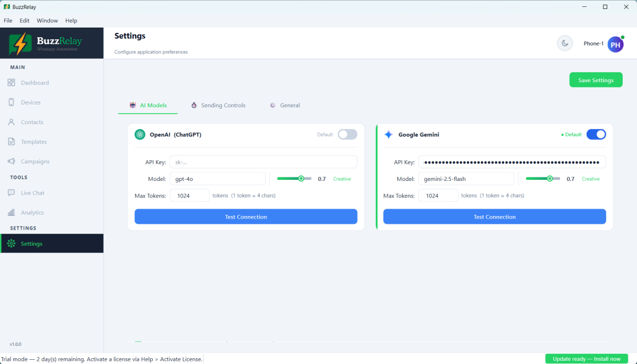637x364 pixels.
Task: Open the Help menu
Action: click(x=71, y=21)
